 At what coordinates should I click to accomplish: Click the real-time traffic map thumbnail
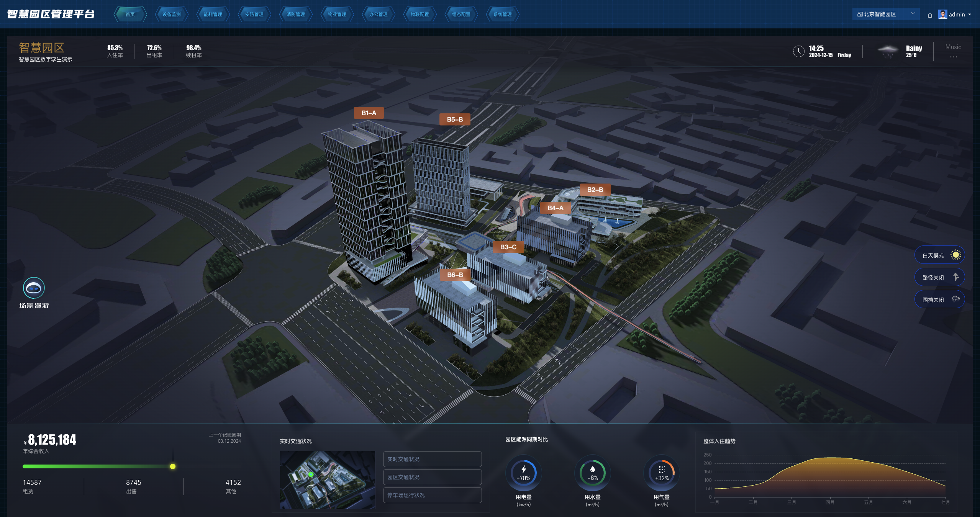[327, 480]
